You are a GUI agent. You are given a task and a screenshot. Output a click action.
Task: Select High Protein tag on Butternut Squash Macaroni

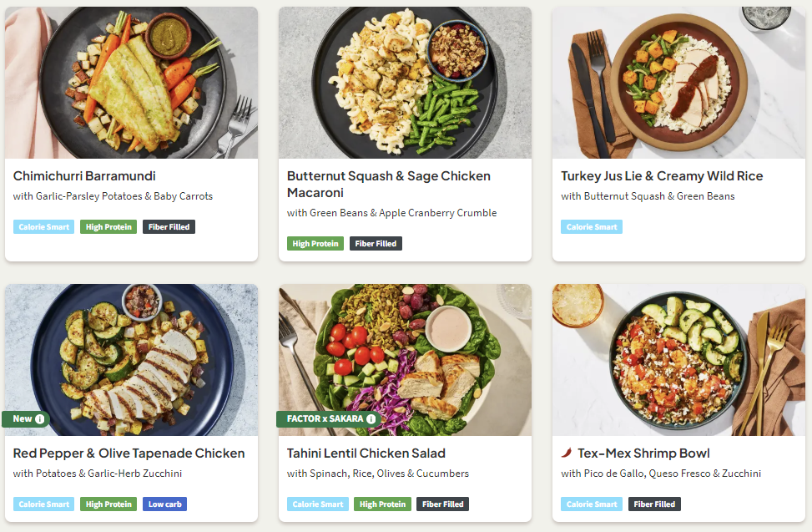[315, 244]
